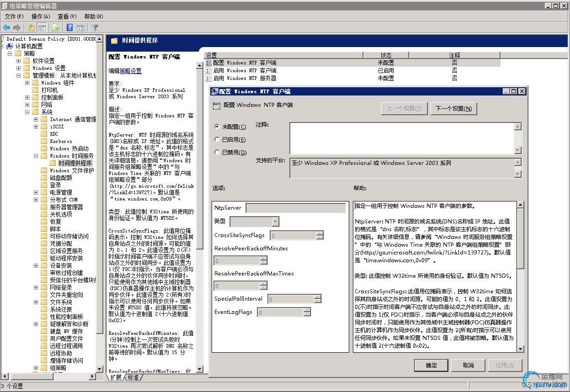Click the 登录 folder icon in tree
The image size is (570, 392).
click(44, 185)
